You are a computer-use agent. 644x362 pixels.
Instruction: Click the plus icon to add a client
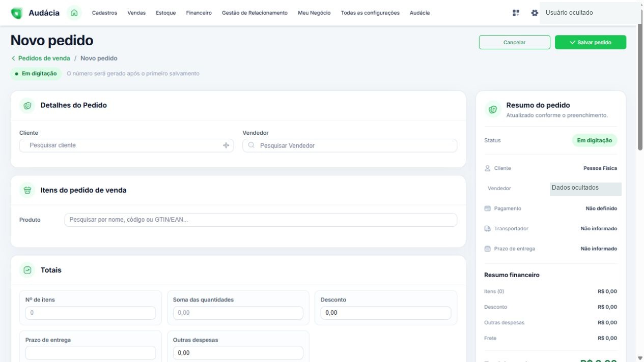coord(226,145)
